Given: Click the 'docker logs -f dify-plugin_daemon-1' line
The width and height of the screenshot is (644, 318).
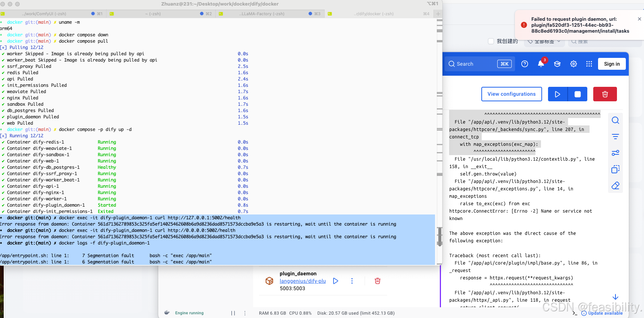Looking at the screenshot, I should (104, 243).
